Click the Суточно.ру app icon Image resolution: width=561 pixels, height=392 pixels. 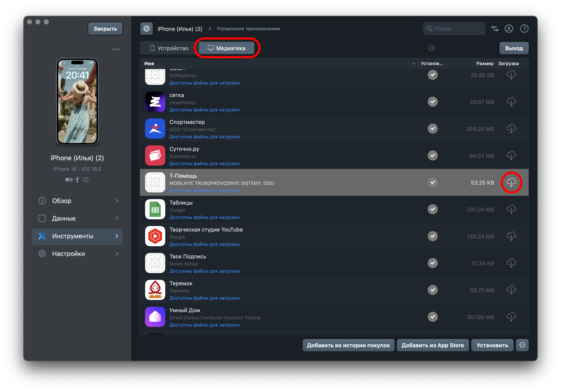click(x=155, y=155)
